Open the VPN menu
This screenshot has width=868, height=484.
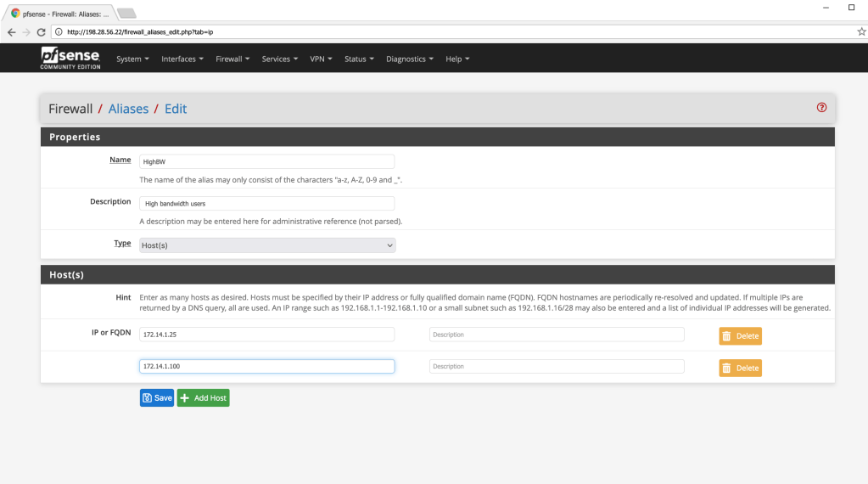click(x=321, y=59)
